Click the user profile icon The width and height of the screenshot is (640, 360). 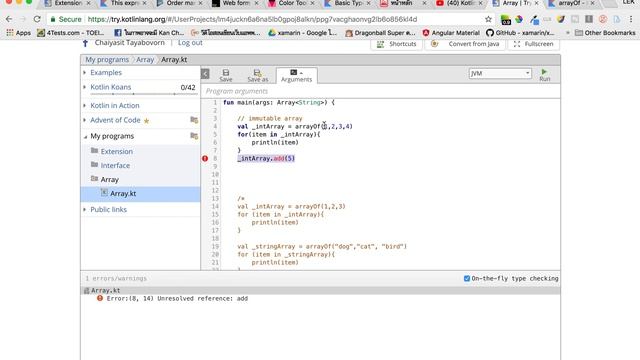[x=85, y=43]
